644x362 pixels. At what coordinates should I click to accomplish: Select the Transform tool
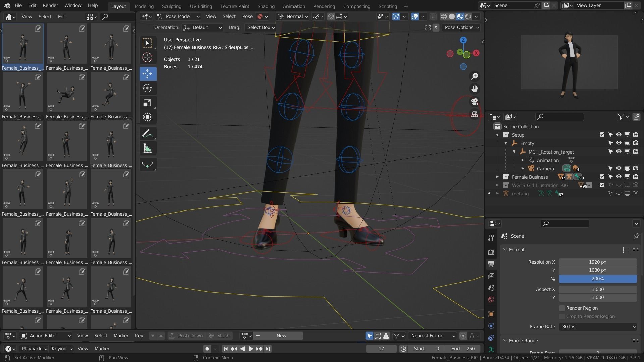pyautogui.click(x=147, y=117)
